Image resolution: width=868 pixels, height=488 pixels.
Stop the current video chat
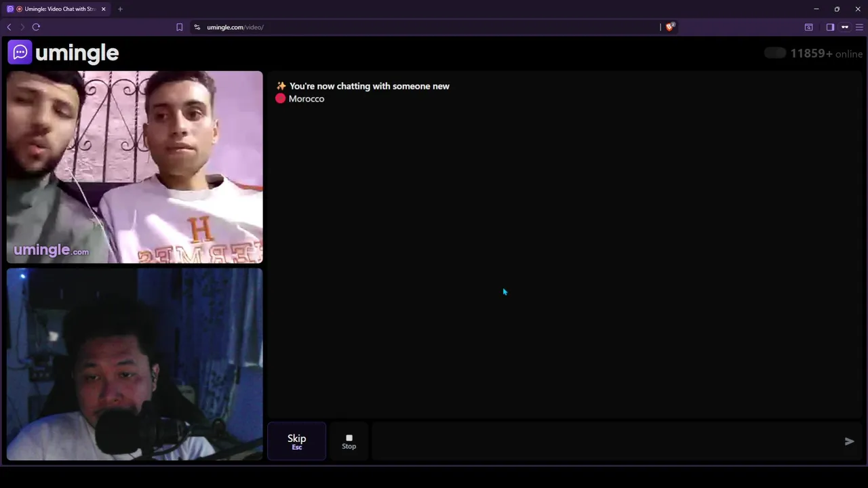pos(349,441)
